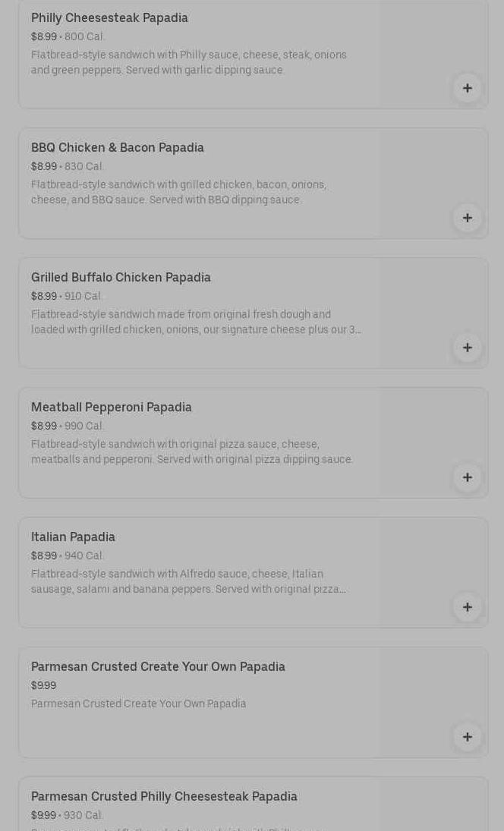The width and height of the screenshot is (504, 831).
Task: Add Meatball Pepperoni Papadia plus icon
Action: (467, 477)
